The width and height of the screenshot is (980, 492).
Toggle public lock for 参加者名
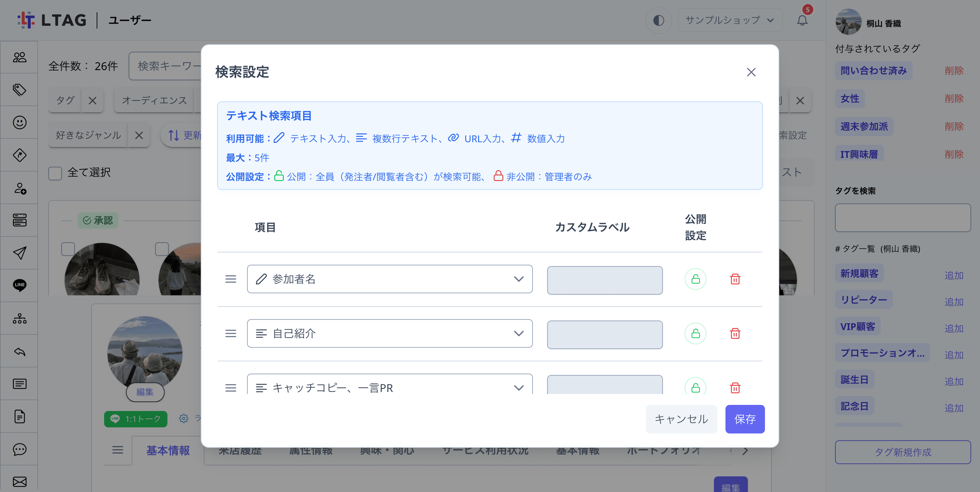pyautogui.click(x=696, y=279)
